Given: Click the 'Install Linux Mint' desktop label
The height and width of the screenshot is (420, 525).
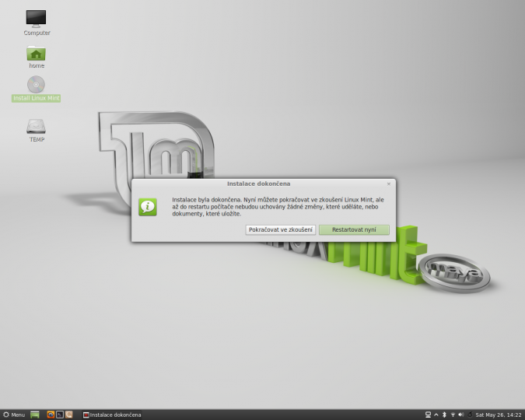Looking at the screenshot, I should coord(36,98).
